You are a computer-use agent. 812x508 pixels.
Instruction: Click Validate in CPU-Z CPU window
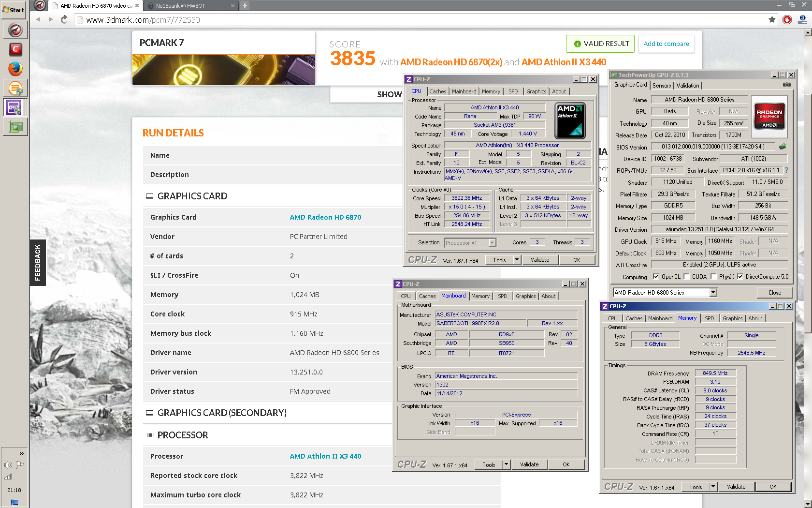(x=540, y=260)
